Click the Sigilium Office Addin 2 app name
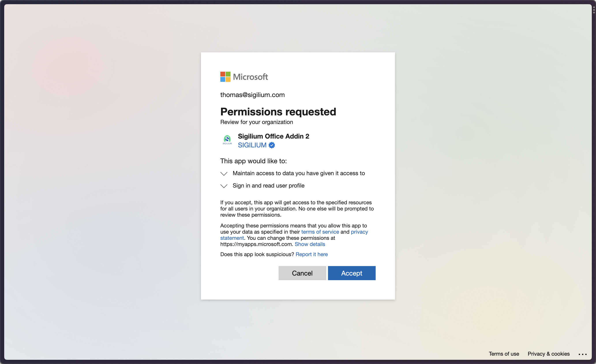 (x=273, y=136)
